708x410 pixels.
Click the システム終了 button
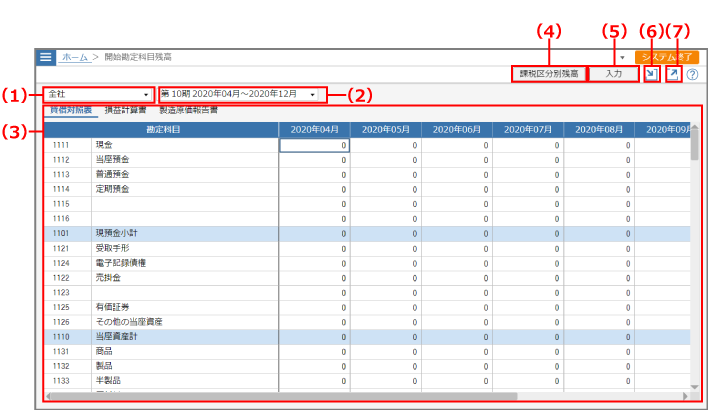665,58
